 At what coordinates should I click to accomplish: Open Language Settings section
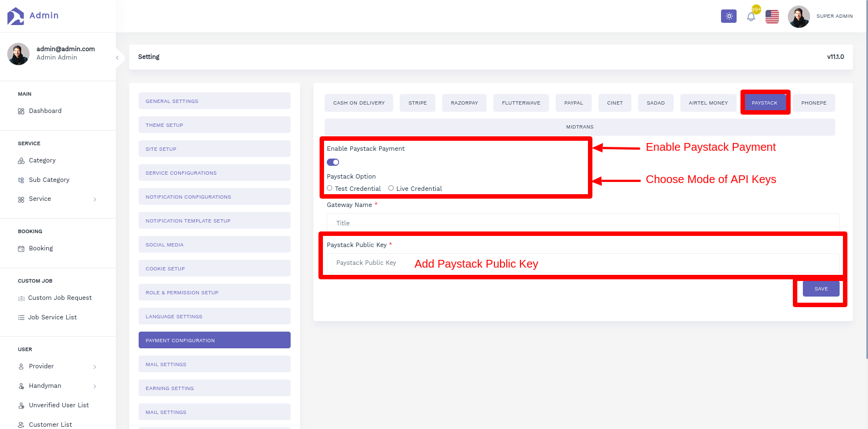tap(214, 316)
